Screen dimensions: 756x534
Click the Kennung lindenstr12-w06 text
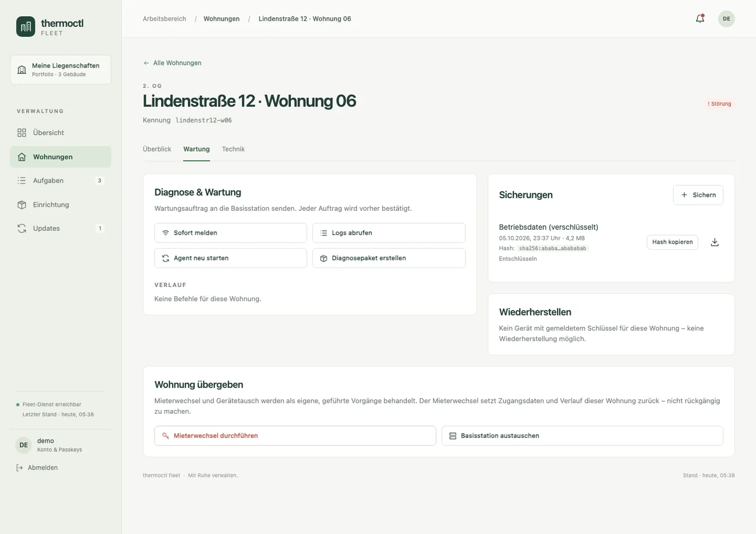coord(187,120)
